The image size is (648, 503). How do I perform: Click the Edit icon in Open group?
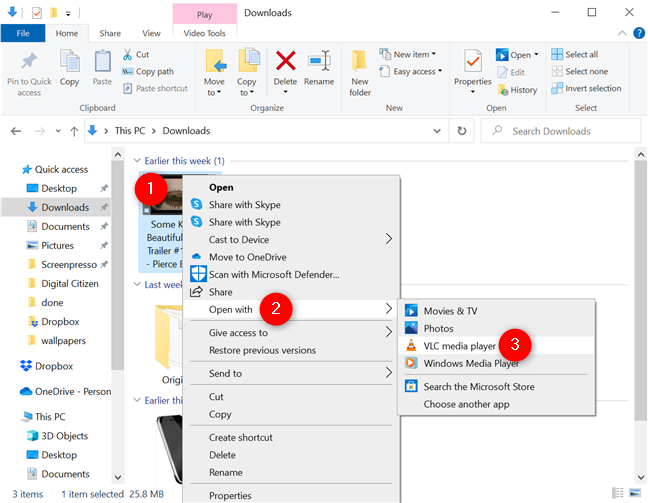pos(502,72)
